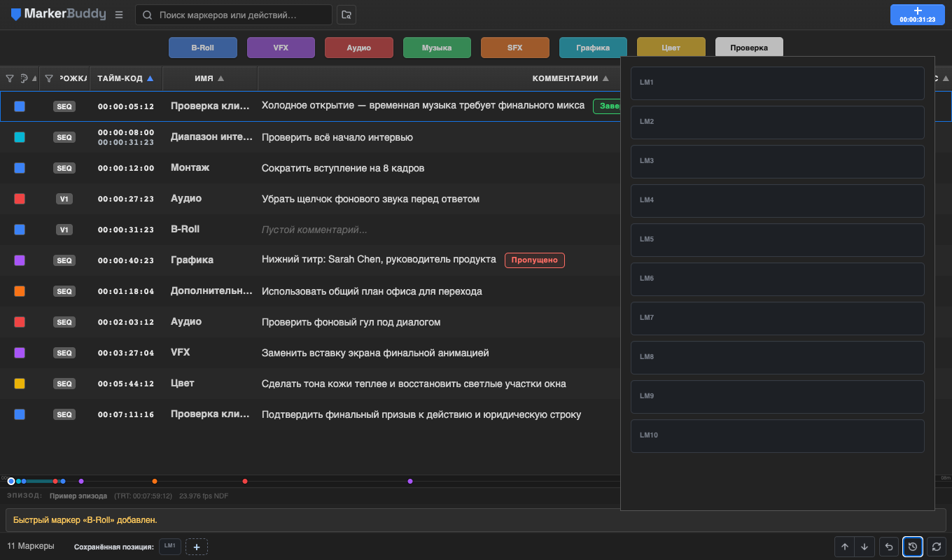Image resolution: width=952 pixels, height=560 pixels.
Task: Click the LM1 chip beside Сохранённая позиция
Action: click(x=170, y=546)
